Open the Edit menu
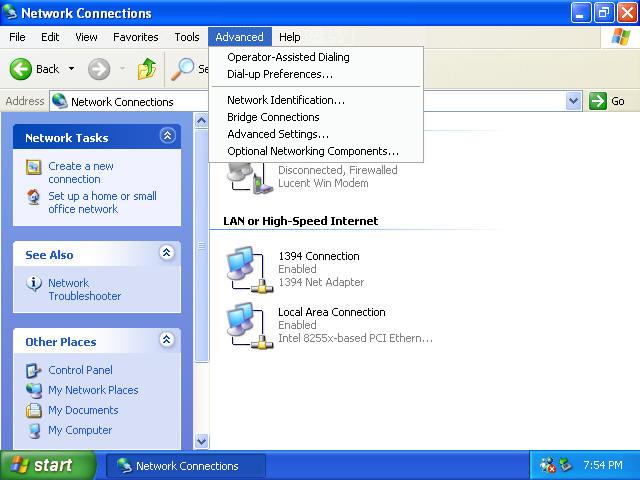This screenshot has height=480, width=640. tap(50, 37)
